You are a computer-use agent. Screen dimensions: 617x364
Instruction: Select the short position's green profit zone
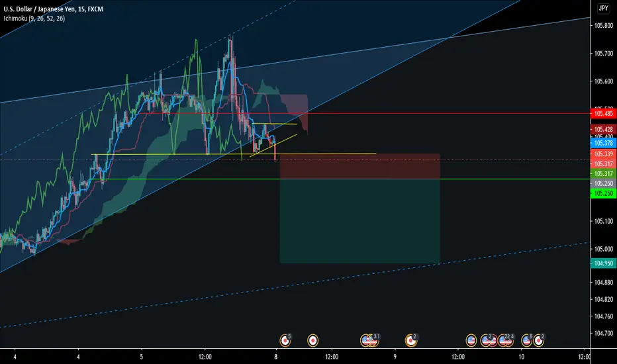pyautogui.click(x=359, y=221)
